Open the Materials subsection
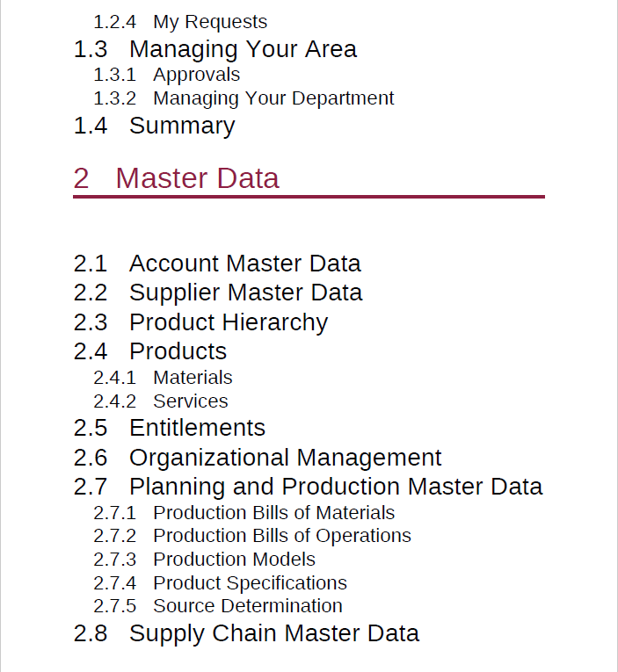The image size is (618, 672). tap(193, 378)
